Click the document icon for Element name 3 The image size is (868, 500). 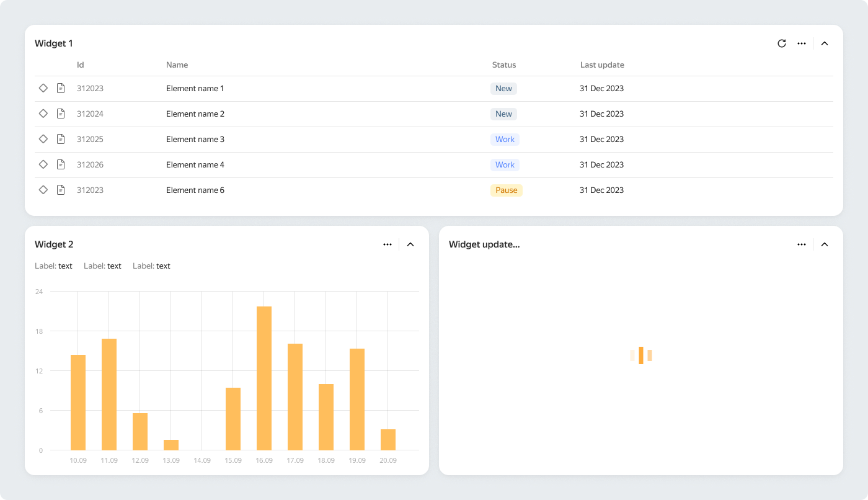tap(61, 140)
